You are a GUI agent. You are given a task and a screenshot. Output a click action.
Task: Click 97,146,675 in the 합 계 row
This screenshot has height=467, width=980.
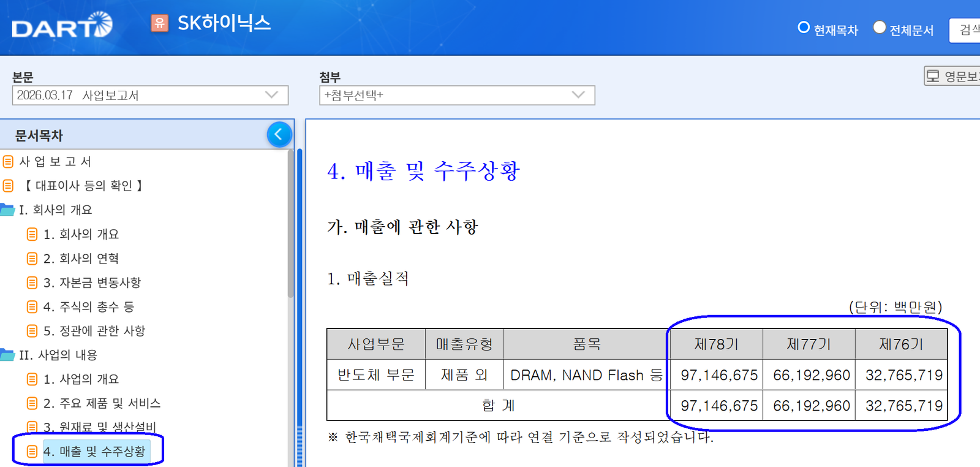point(719,406)
